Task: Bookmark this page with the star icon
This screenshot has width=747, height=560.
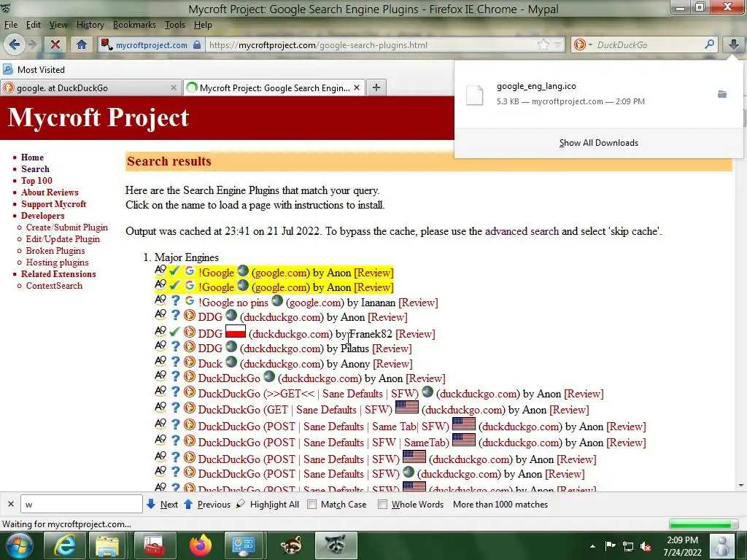Action: [x=543, y=44]
